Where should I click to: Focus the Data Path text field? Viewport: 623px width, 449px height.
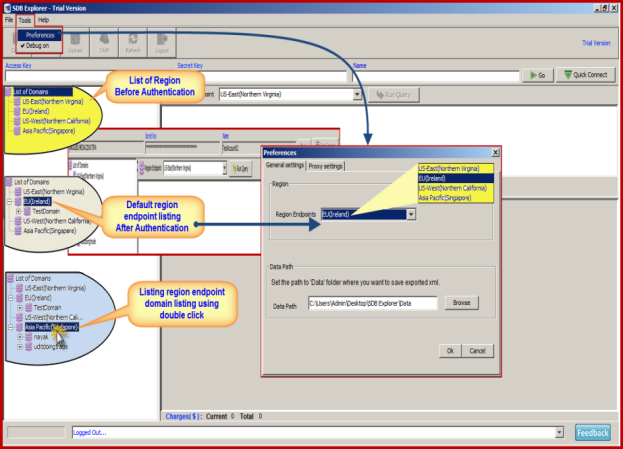pos(373,303)
